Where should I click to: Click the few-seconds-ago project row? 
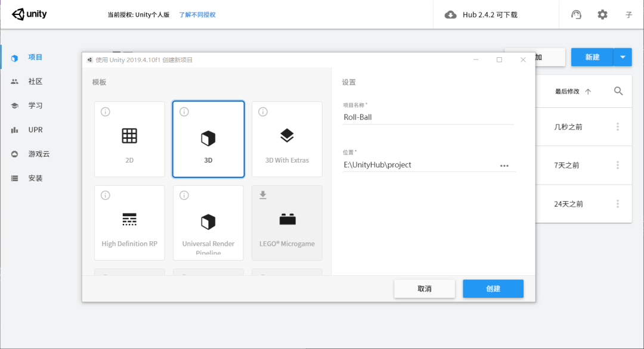click(584, 127)
